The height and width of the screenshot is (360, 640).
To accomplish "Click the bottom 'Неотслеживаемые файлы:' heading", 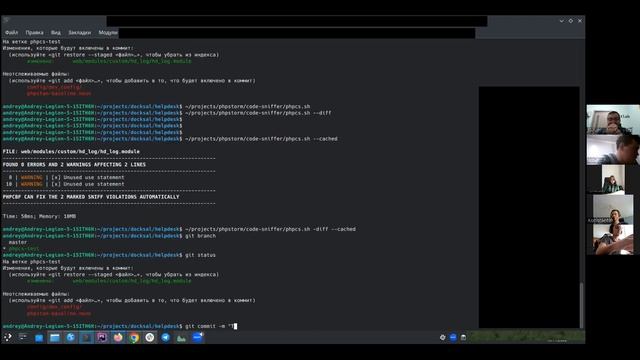I will (x=36, y=294).
